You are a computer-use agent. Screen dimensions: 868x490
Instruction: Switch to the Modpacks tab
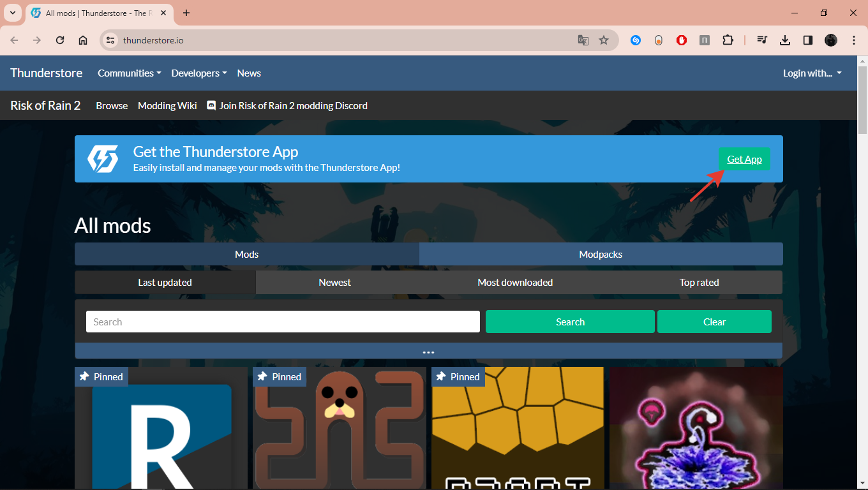pos(601,254)
